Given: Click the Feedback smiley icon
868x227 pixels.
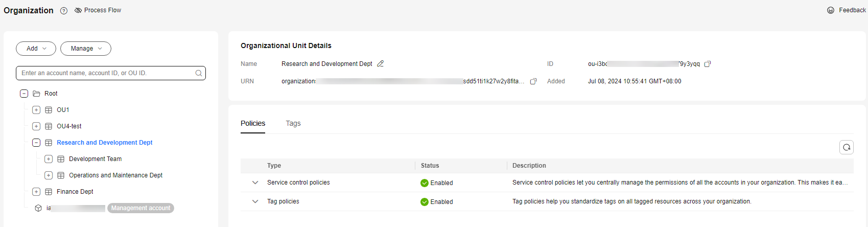Looking at the screenshot, I should (x=831, y=10).
